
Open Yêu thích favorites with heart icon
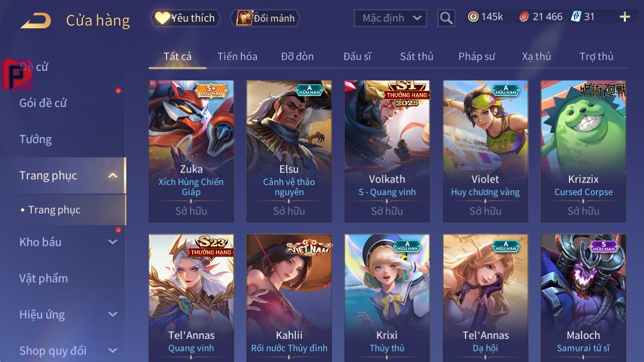click(x=185, y=18)
